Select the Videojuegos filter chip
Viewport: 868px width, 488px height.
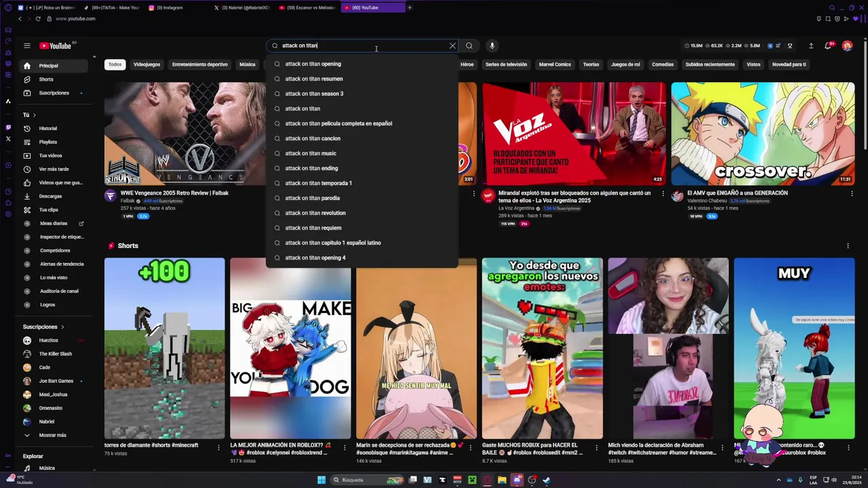coord(146,64)
